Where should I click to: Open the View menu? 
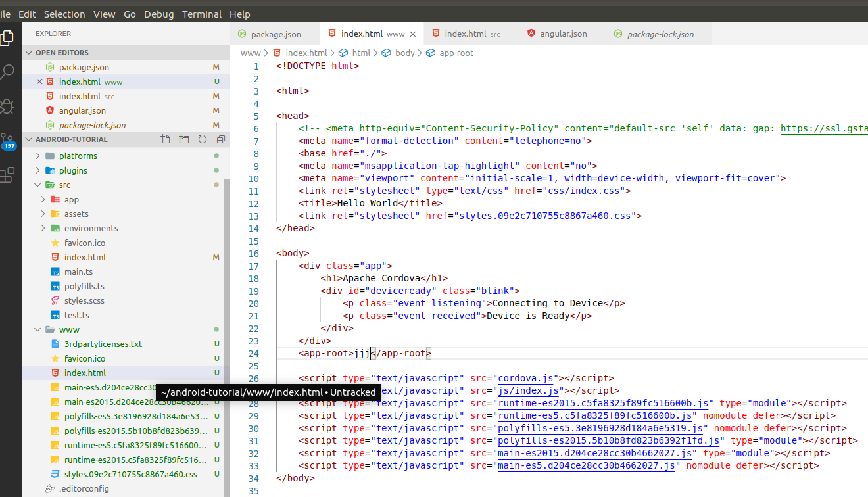click(x=104, y=14)
